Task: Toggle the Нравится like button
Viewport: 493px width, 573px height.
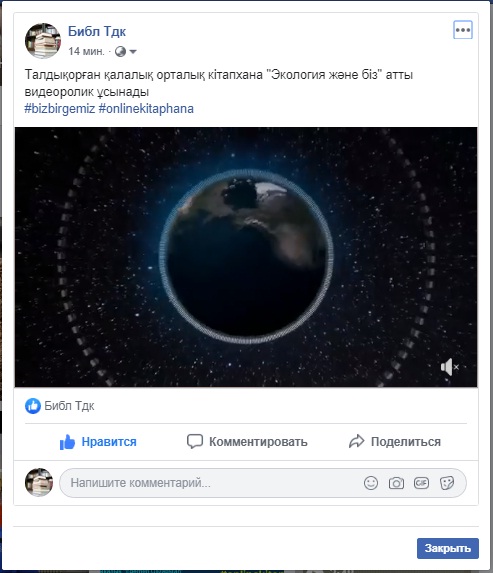Action: coord(98,442)
